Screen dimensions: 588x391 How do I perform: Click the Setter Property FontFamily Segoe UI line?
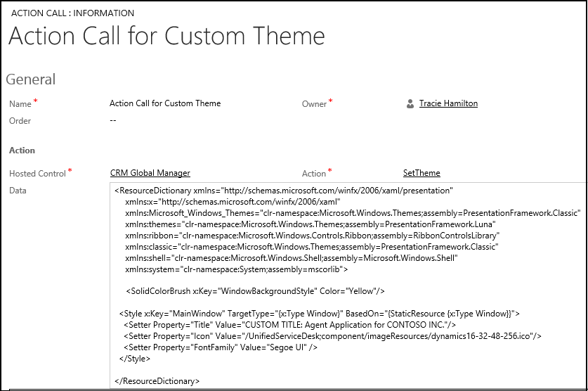(x=220, y=347)
